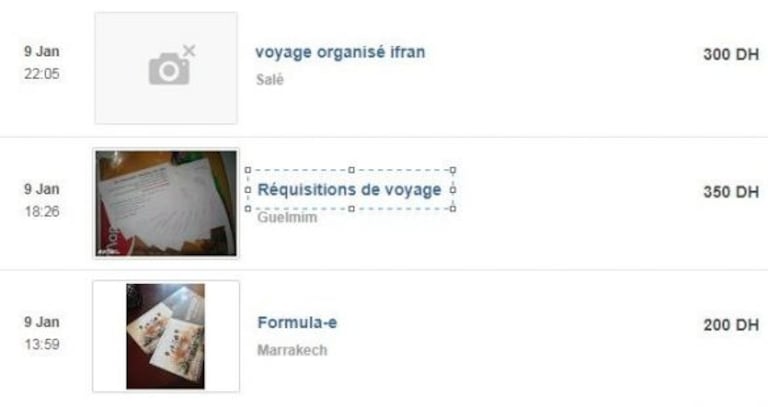Image resolution: width=768 pixels, height=407 pixels.
Task: Click the right-middle selection handle
Action: point(453,190)
